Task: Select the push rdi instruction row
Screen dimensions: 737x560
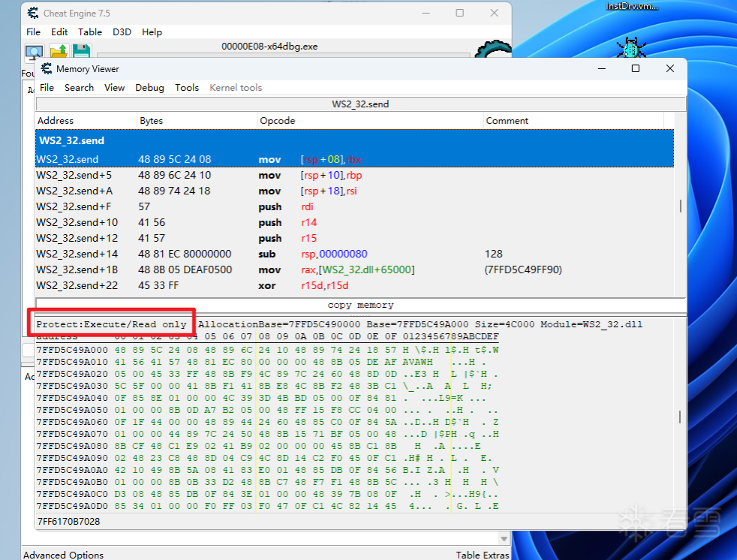Action: point(354,207)
